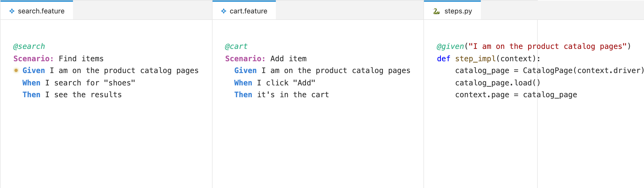This screenshot has width=644, height=188.
Task: Switch to the steps.py tab
Action: (x=452, y=10)
